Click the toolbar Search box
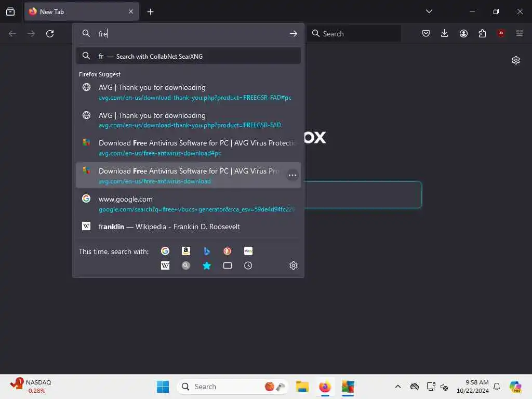532x399 pixels. (x=354, y=34)
